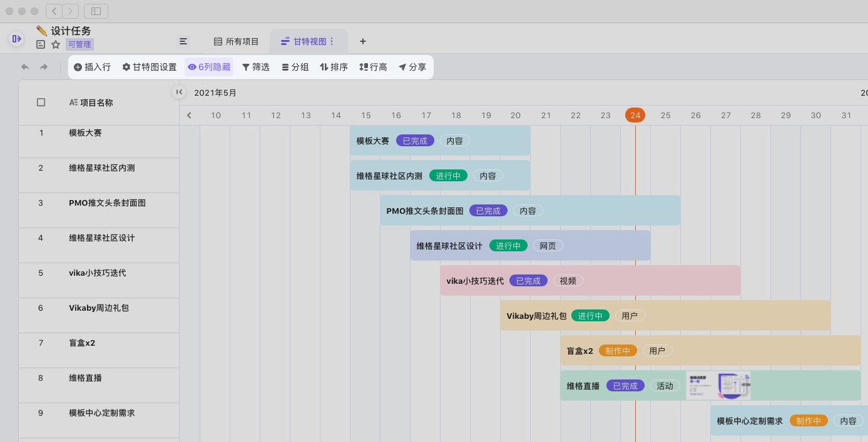Image resolution: width=868 pixels, height=442 pixels.
Task: Click the 内容 tag on 模板大赛 bar
Action: pos(455,141)
